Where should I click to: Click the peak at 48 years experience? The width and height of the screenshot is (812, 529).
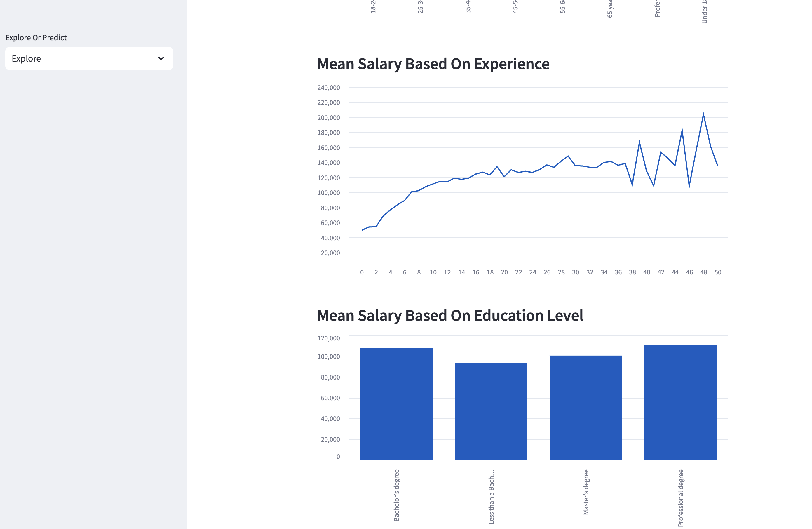[x=703, y=114]
